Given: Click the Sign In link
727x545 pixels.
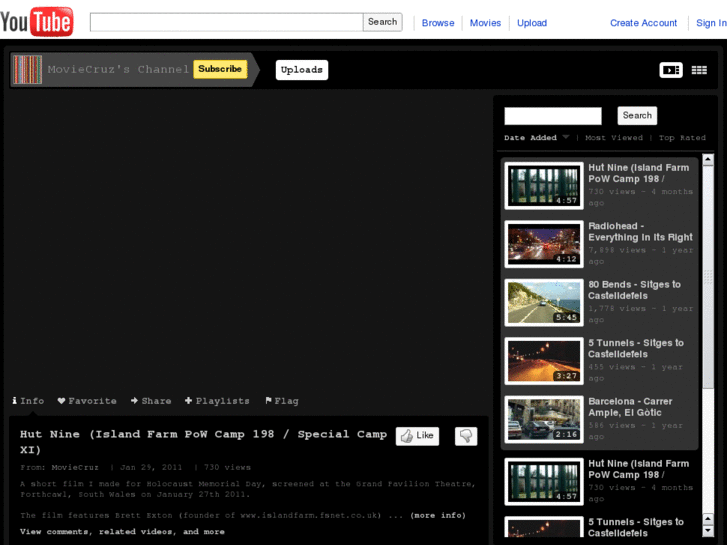Looking at the screenshot, I should coord(711,23).
